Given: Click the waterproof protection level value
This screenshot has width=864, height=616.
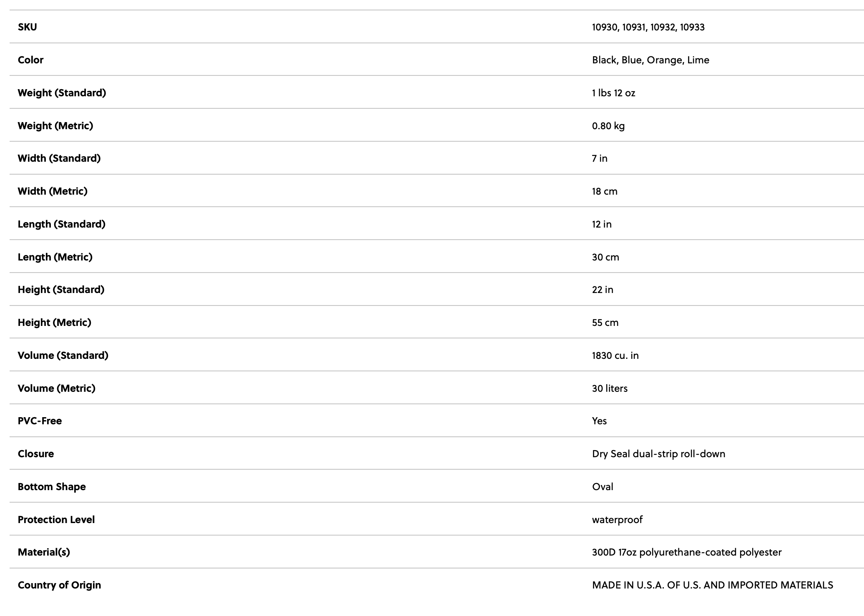Looking at the screenshot, I should (x=617, y=520).
